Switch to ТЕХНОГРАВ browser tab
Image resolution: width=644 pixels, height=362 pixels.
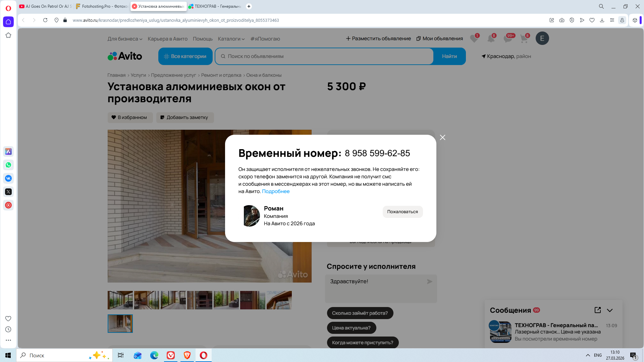215,6
